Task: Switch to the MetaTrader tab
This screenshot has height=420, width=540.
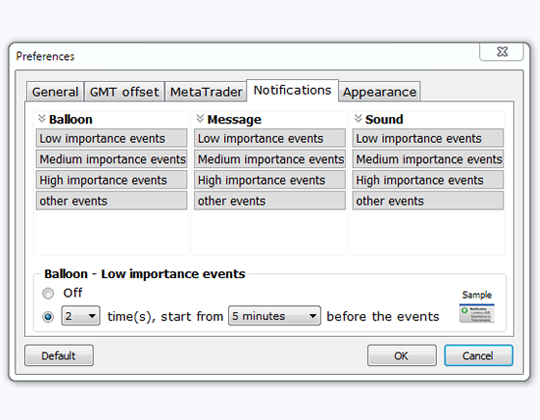Action: (206, 92)
